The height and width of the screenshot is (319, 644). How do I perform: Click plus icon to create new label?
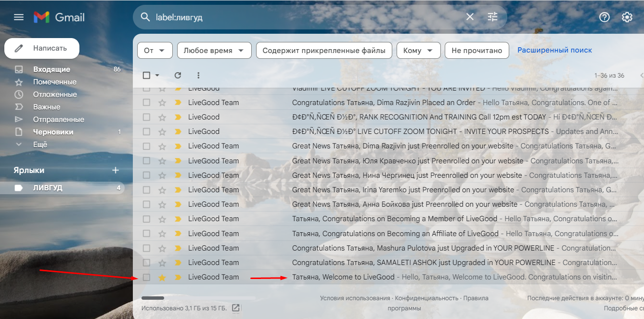(116, 170)
